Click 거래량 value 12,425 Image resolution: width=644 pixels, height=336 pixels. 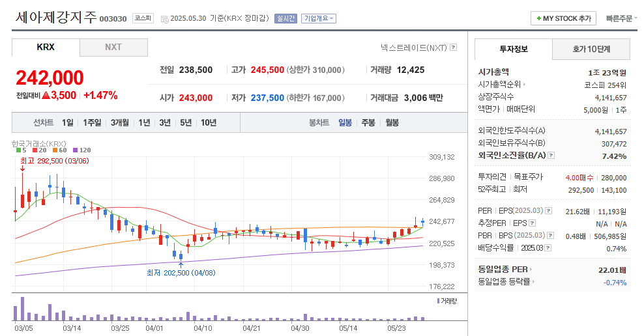point(411,70)
